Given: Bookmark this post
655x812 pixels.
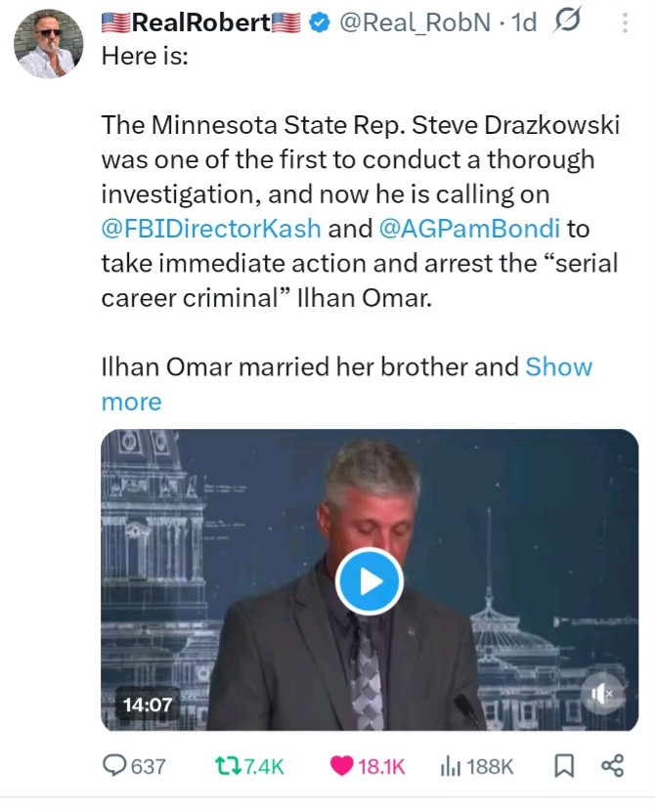Looking at the screenshot, I should (x=564, y=766).
